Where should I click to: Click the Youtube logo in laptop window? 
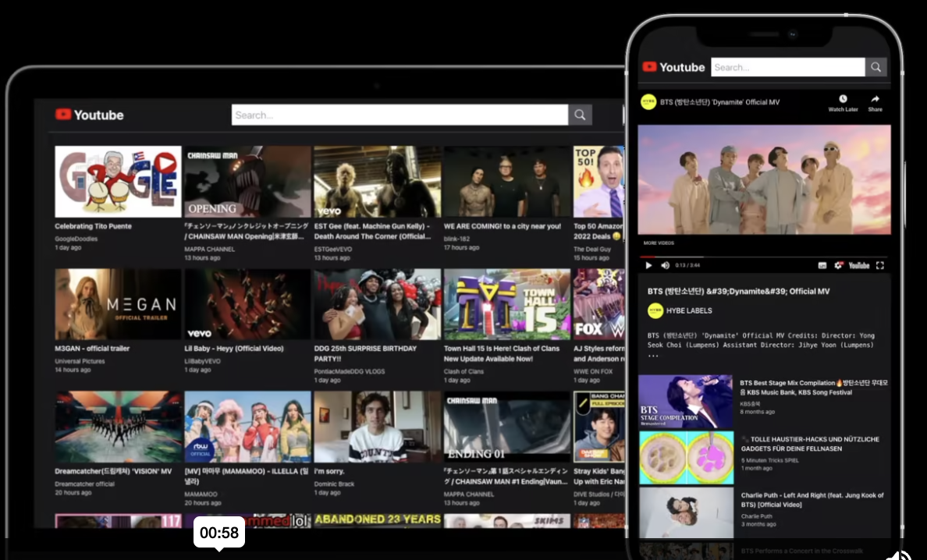coord(89,115)
